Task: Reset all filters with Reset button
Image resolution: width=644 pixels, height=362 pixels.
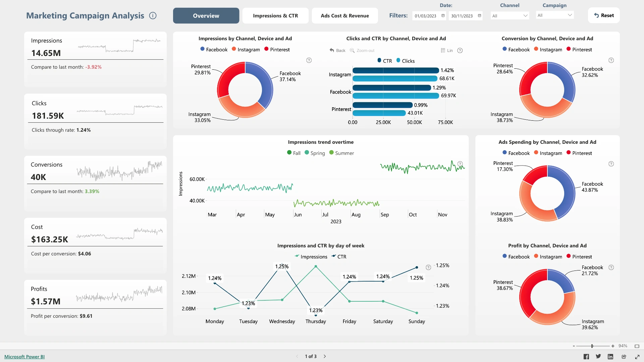Action: (x=604, y=15)
